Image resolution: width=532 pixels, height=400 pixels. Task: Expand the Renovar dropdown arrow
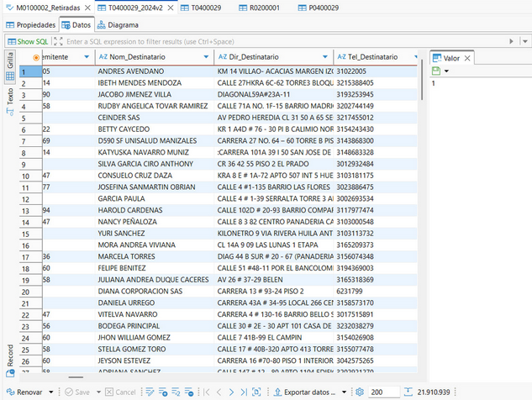(x=50, y=392)
